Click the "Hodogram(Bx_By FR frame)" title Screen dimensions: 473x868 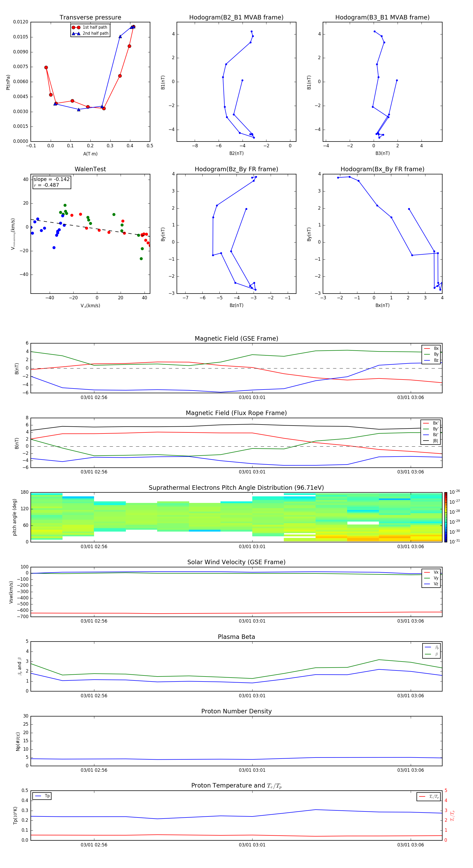(382, 169)
